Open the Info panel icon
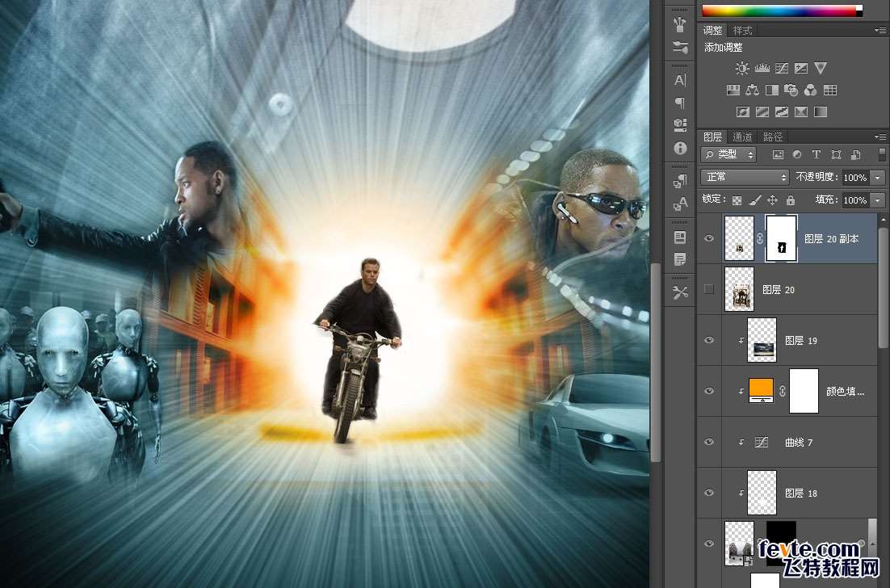Viewport: 890px width, 588px height. [x=680, y=148]
